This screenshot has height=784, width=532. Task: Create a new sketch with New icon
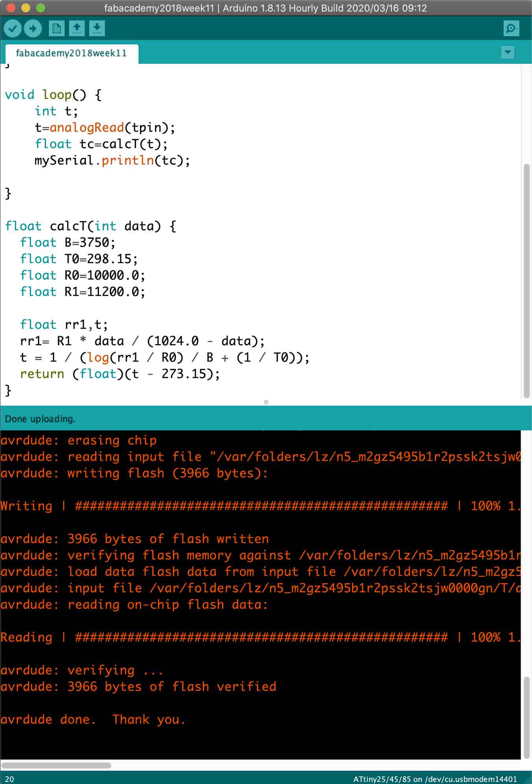pos(56,28)
